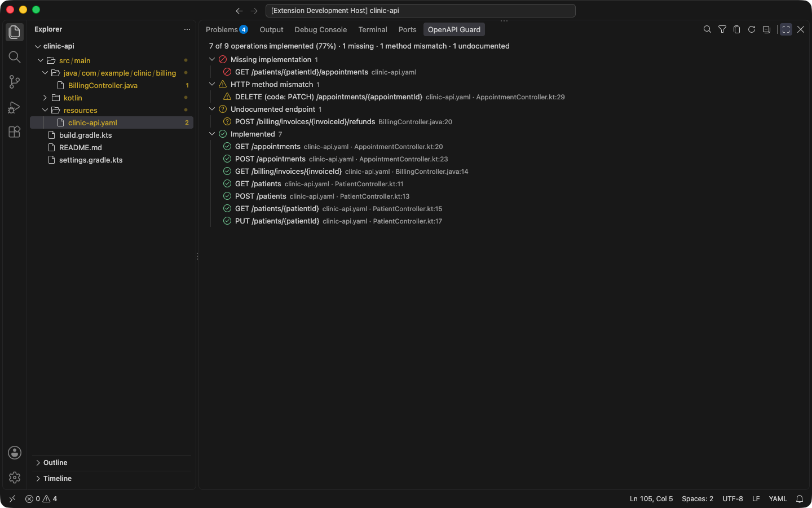Image resolution: width=812 pixels, height=508 pixels.
Task: Open notifications bell in status bar
Action: [800, 499]
